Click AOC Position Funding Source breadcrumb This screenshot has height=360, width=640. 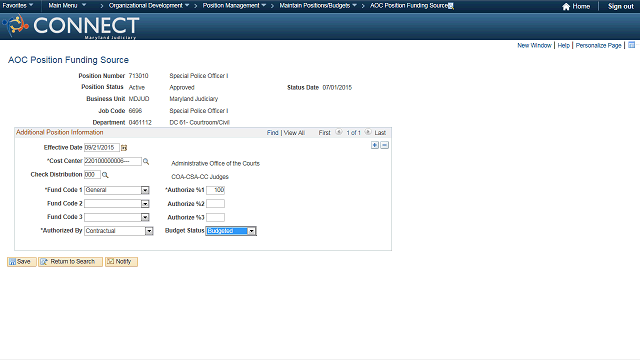[x=409, y=6]
